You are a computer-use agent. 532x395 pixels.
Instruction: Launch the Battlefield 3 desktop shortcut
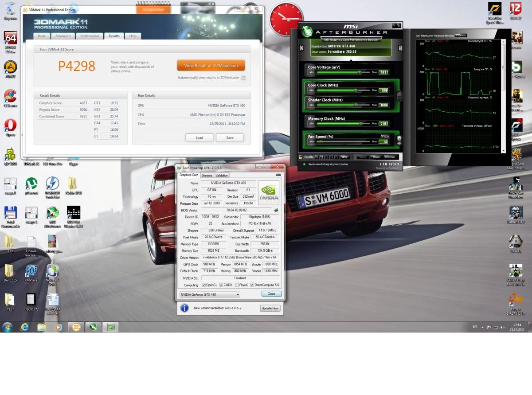click(x=516, y=215)
